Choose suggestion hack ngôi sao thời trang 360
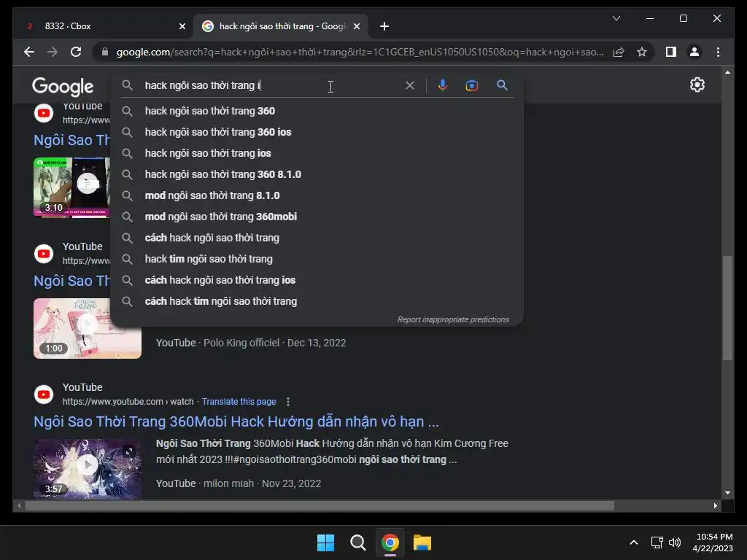 coord(317,111)
